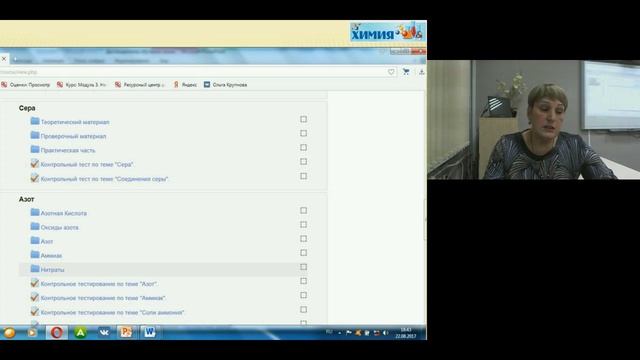Click the heart bookmark icon in the address bar
Image resolution: width=640 pixels, height=360 pixels.
tap(391, 72)
